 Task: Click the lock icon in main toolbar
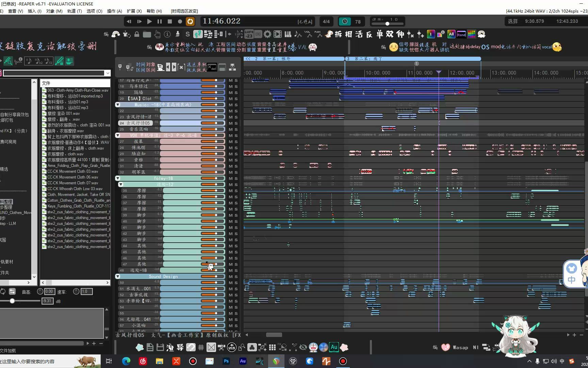(137, 34)
